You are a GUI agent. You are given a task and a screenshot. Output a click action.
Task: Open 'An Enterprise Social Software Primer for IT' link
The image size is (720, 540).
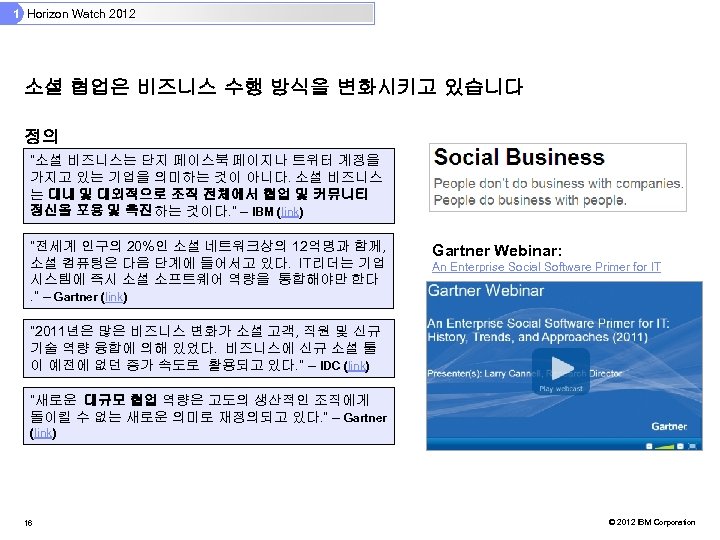(x=546, y=267)
